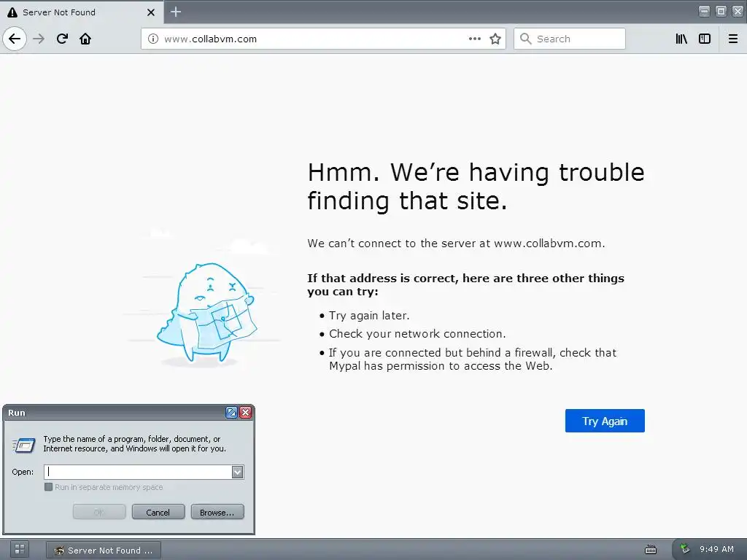Click the 'We can't connect to the server' sentence

click(x=456, y=244)
